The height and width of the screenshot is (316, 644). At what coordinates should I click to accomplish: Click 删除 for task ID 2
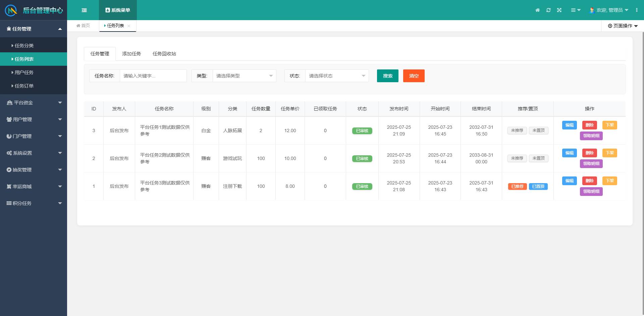[590, 153]
